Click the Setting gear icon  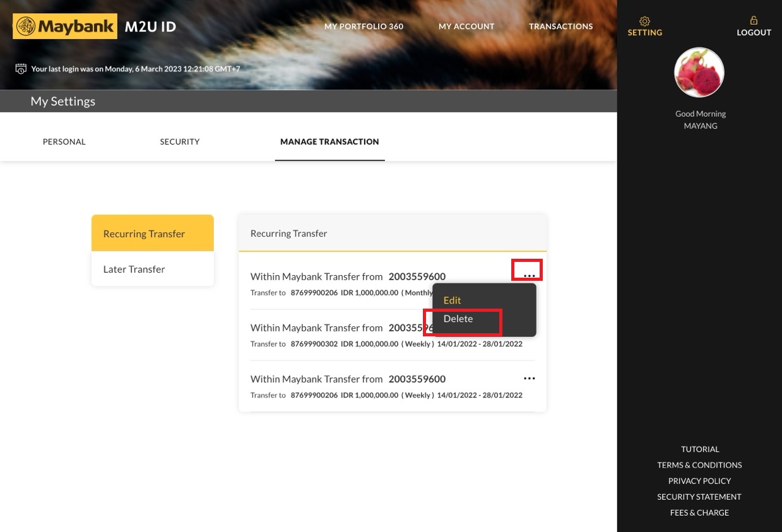[644, 21]
